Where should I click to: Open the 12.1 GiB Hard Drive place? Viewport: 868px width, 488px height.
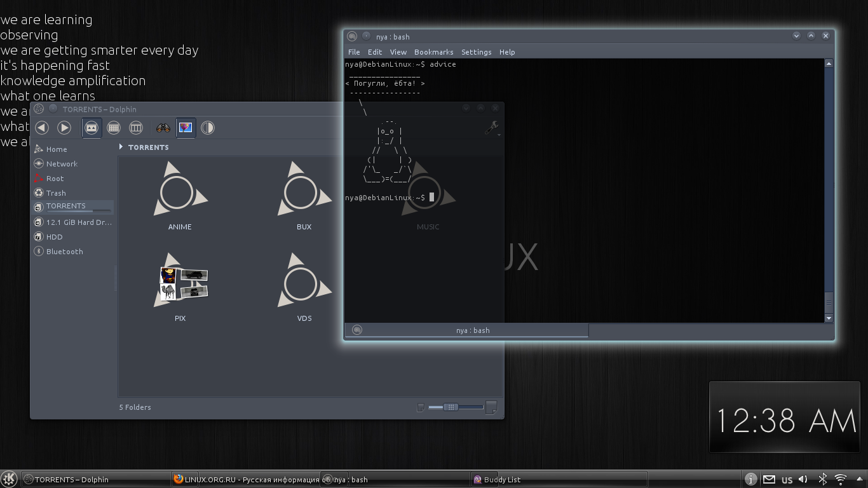73,222
